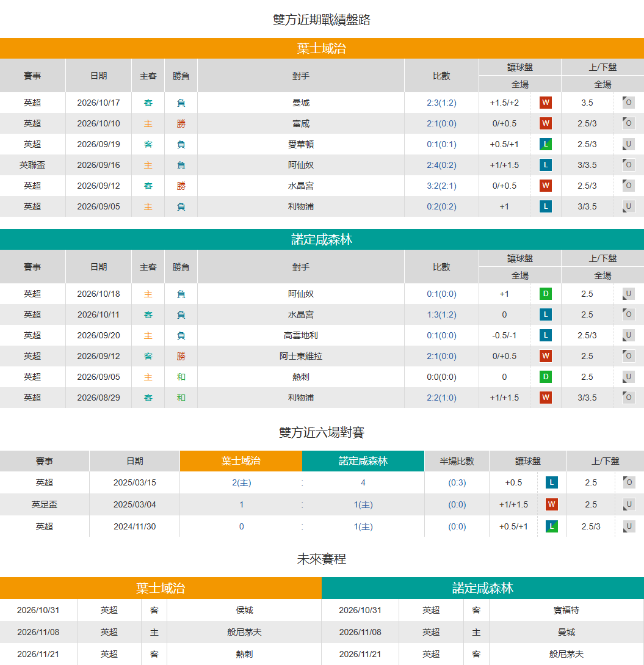
Task: Click the O badge in the 富咸 row
Action: coord(628,123)
